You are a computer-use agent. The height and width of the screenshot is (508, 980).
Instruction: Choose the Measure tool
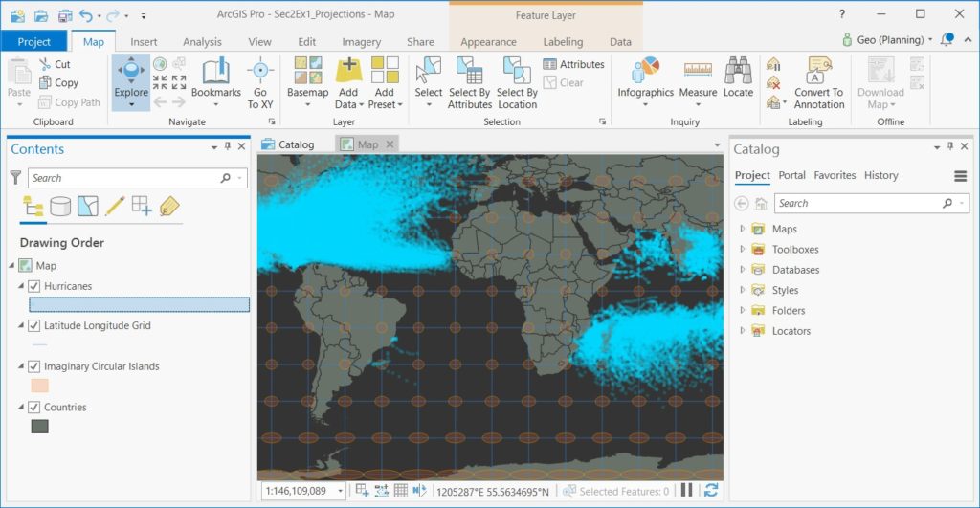[x=698, y=82]
